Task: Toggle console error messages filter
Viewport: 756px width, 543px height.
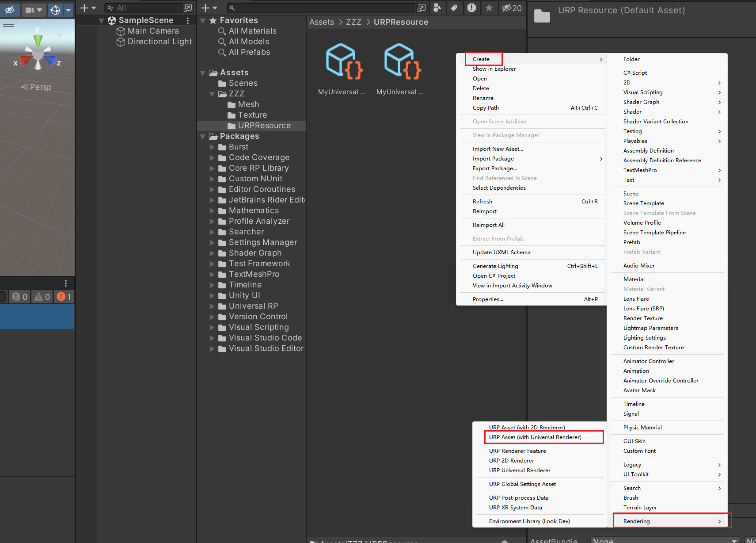Action: pos(64,297)
